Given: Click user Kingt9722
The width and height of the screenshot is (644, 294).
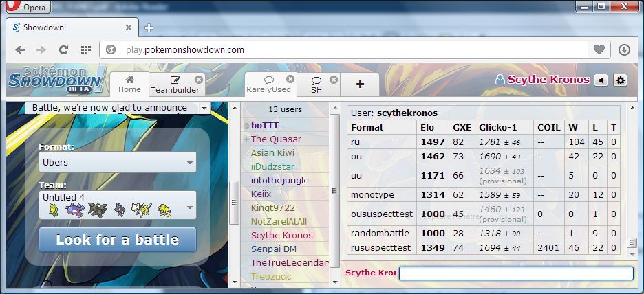Looking at the screenshot, I should pyautogui.click(x=272, y=208).
